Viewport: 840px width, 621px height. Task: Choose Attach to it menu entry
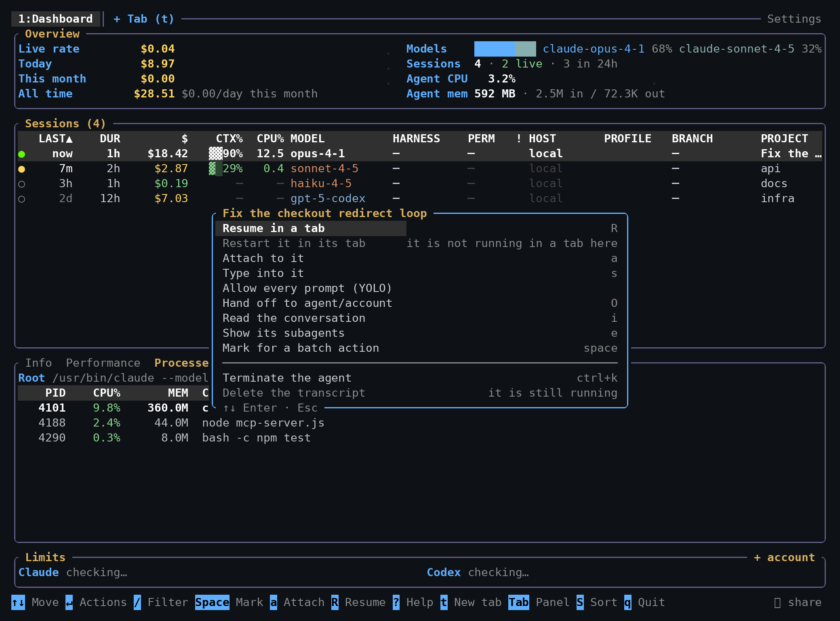tap(420, 258)
